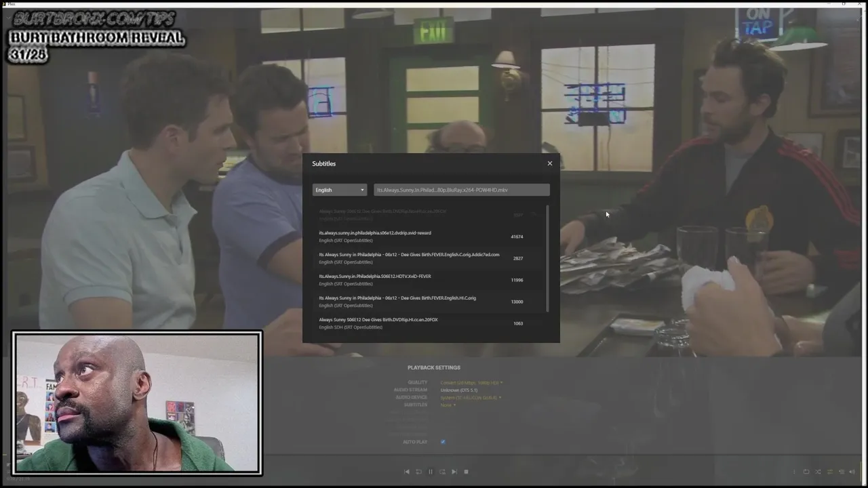The height and width of the screenshot is (488, 868).
Task: Click the subtitle list scrollbar
Action: pyautogui.click(x=547, y=258)
